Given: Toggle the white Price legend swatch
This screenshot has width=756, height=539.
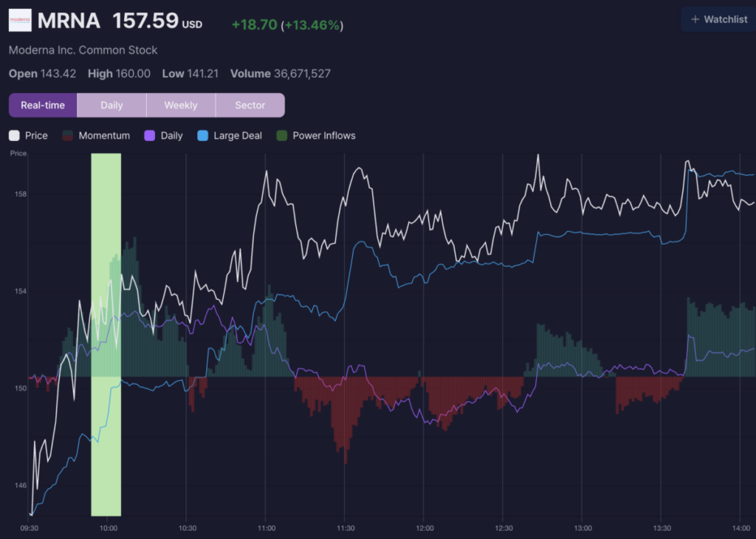Looking at the screenshot, I should tap(14, 135).
